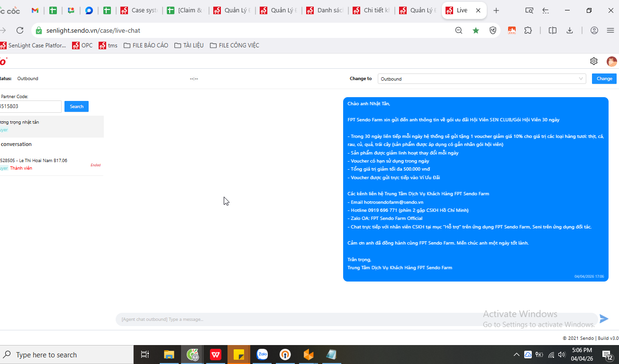This screenshot has width=619, height=364.
Task: Reload the current page
Action: tap(20, 30)
